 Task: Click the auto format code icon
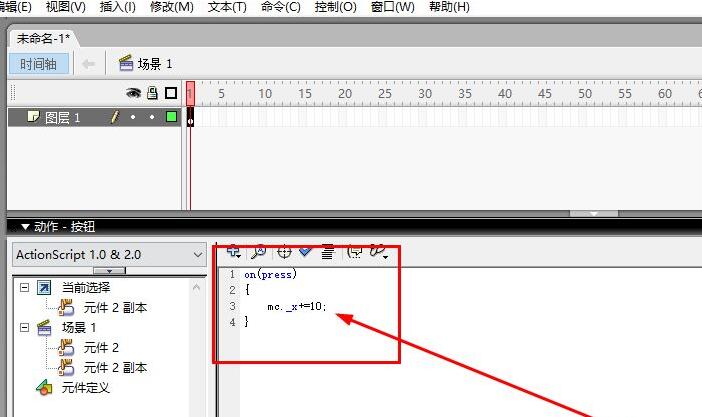click(328, 252)
